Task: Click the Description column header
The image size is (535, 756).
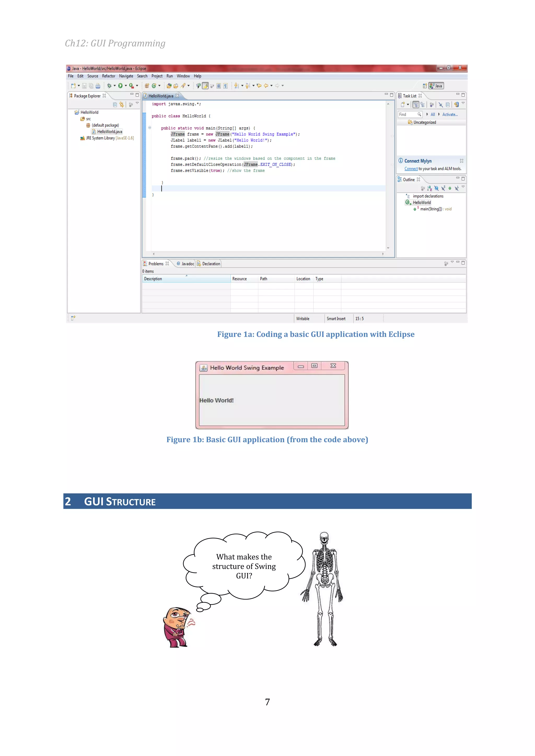Action: pos(186,279)
